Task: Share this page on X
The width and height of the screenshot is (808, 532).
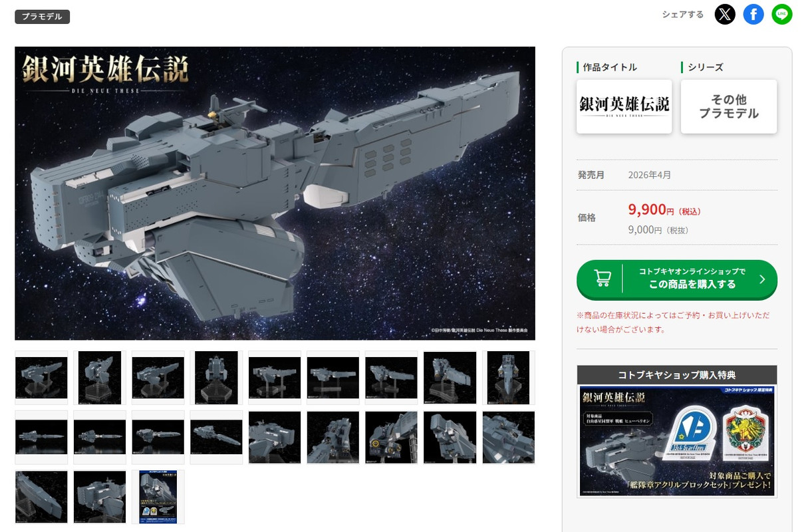Action: [x=725, y=14]
